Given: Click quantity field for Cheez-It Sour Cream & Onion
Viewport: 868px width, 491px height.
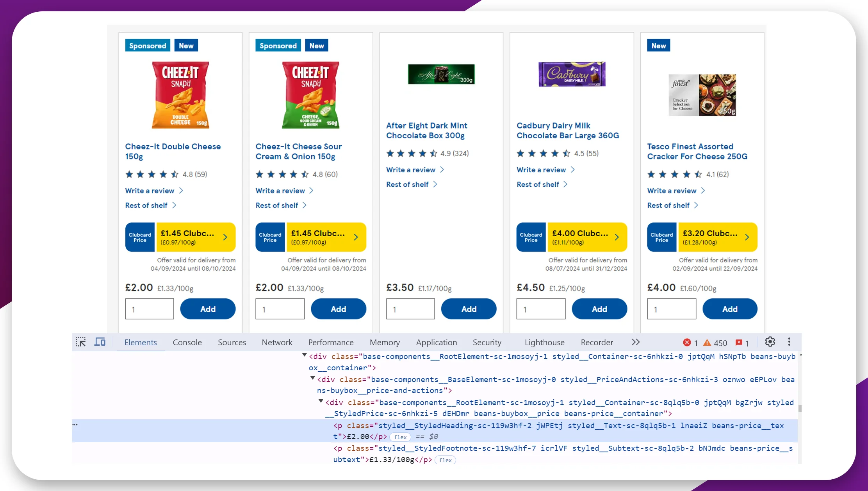Looking at the screenshot, I should click(280, 309).
